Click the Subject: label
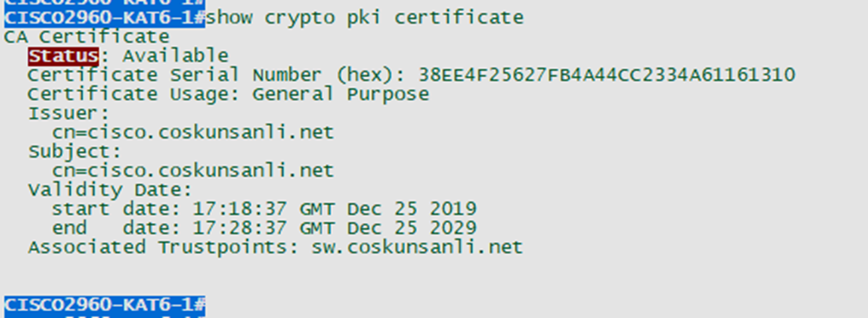Viewport: 868px width, 318px height. [x=74, y=151]
